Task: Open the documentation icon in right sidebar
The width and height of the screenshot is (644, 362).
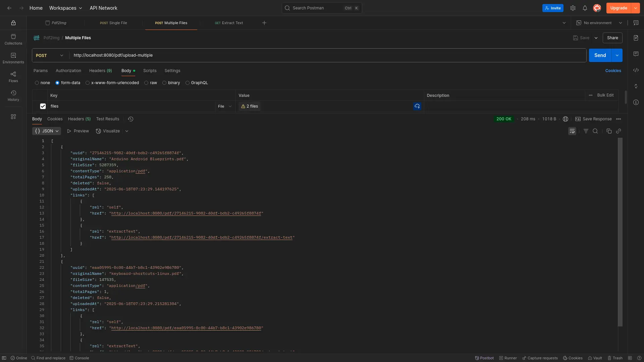Action: (636, 38)
